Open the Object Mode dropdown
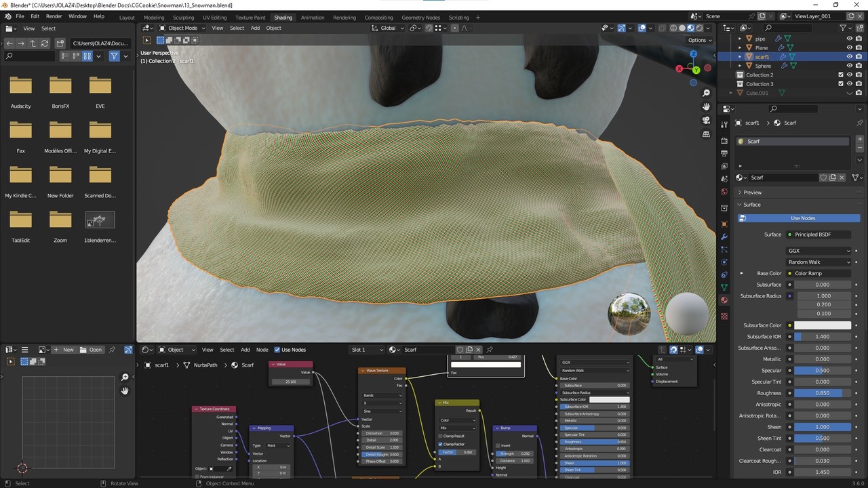 coord(182,28)
